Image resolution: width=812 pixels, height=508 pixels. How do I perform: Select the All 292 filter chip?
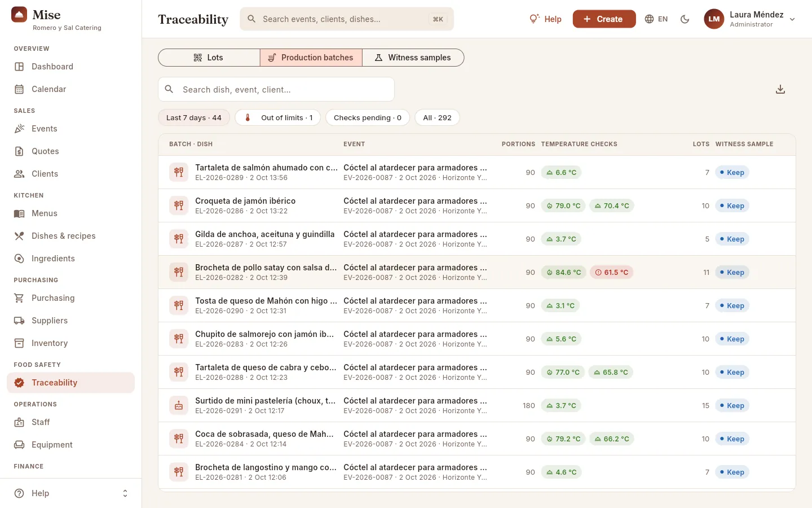pos(438,117)
